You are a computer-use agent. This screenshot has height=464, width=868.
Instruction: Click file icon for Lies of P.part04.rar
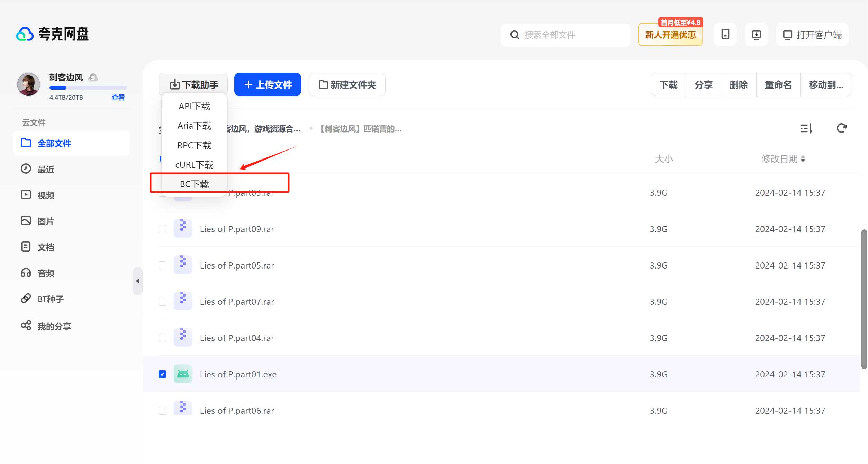183,338
